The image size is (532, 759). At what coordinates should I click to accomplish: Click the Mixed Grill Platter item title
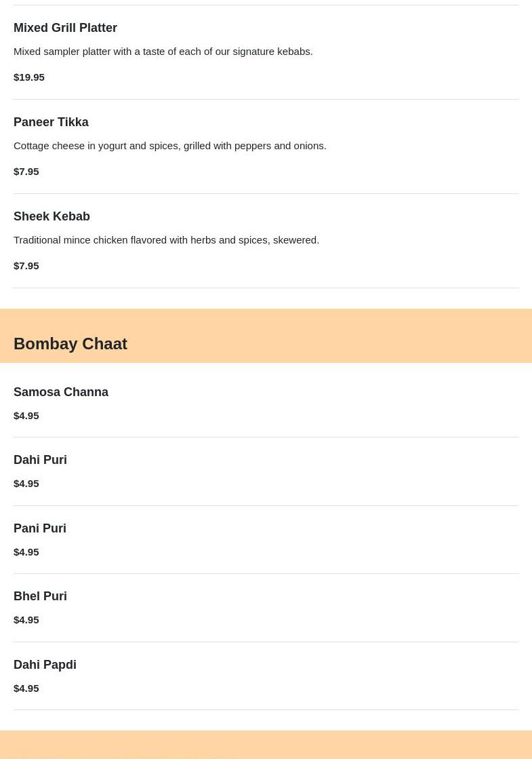pyautogui.click(x=65, y=28)
